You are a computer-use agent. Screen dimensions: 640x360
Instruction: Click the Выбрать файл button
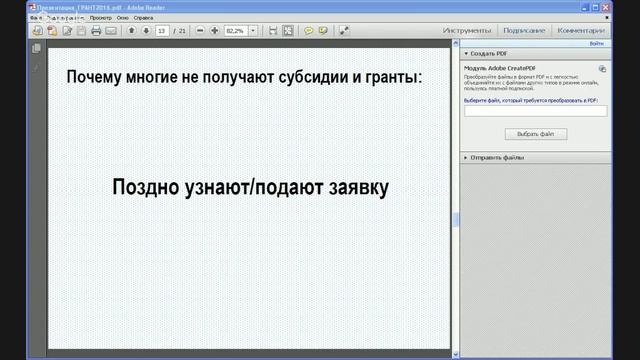[536, 134]
